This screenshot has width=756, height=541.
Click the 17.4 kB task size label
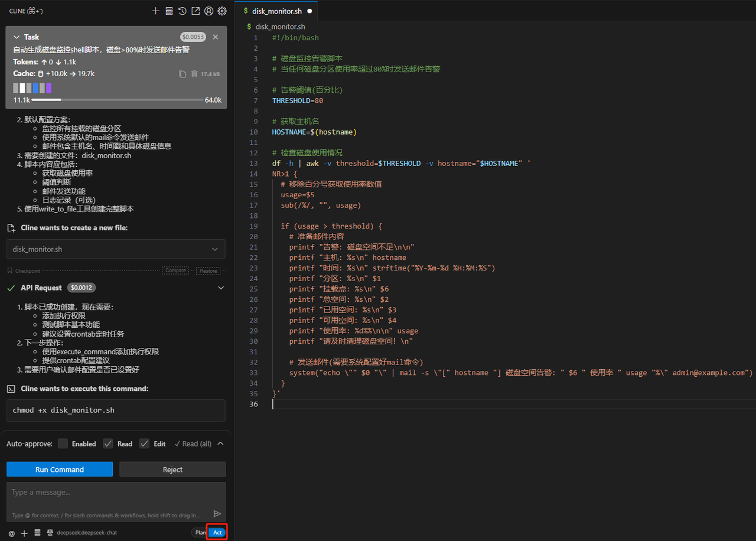210,74
